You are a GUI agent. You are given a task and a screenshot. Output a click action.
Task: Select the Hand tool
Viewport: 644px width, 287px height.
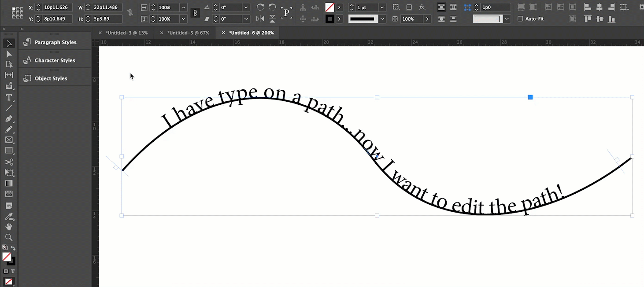coord(9,227)
